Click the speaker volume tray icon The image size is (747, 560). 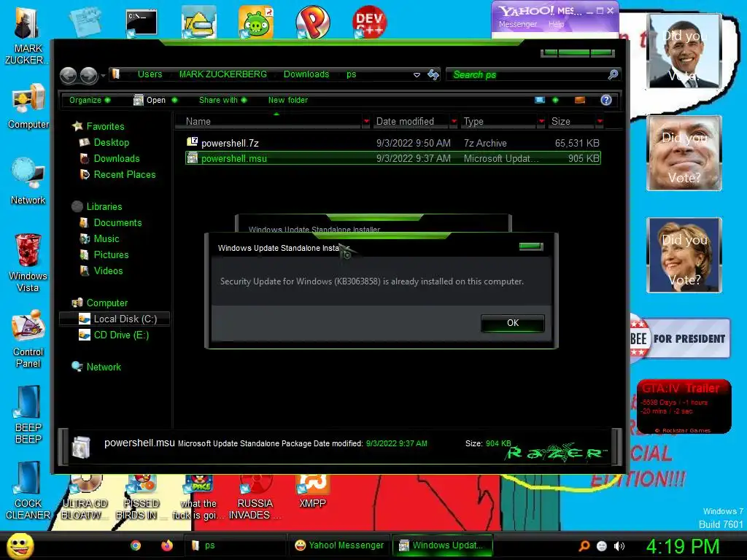(x=619, y=546)
